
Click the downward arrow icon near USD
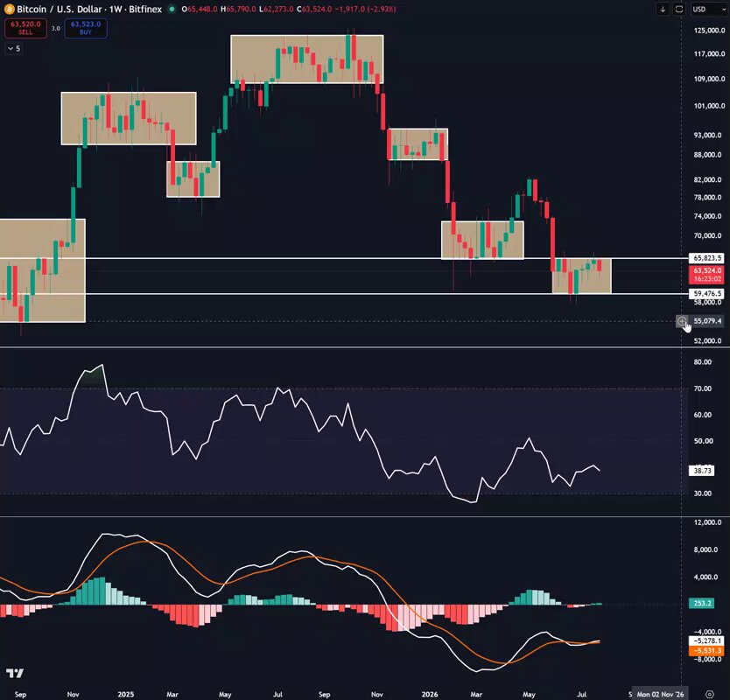tap(663, 10)
